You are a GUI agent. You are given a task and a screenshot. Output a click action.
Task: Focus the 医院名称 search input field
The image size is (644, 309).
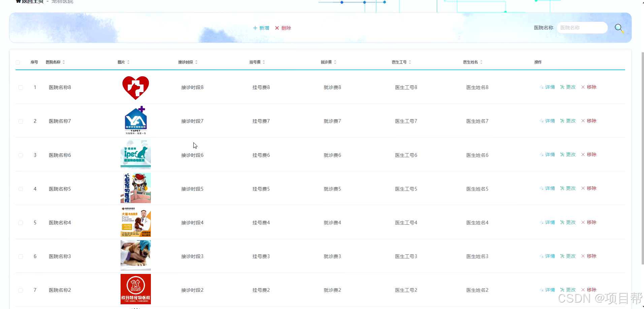coord(582,28)
